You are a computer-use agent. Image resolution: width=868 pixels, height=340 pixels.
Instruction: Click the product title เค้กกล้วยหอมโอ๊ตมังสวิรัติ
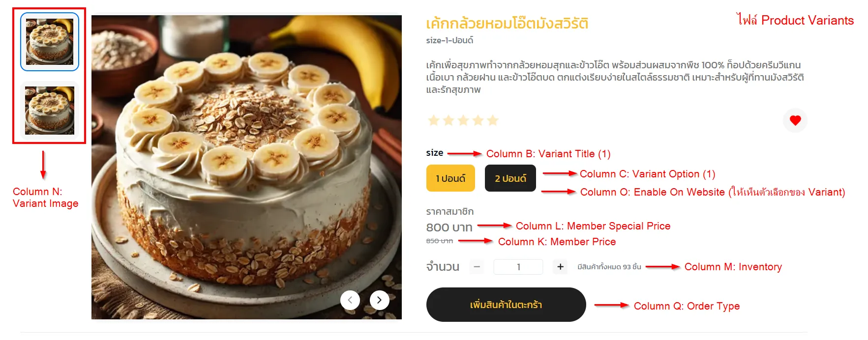(x=507, y=24)
